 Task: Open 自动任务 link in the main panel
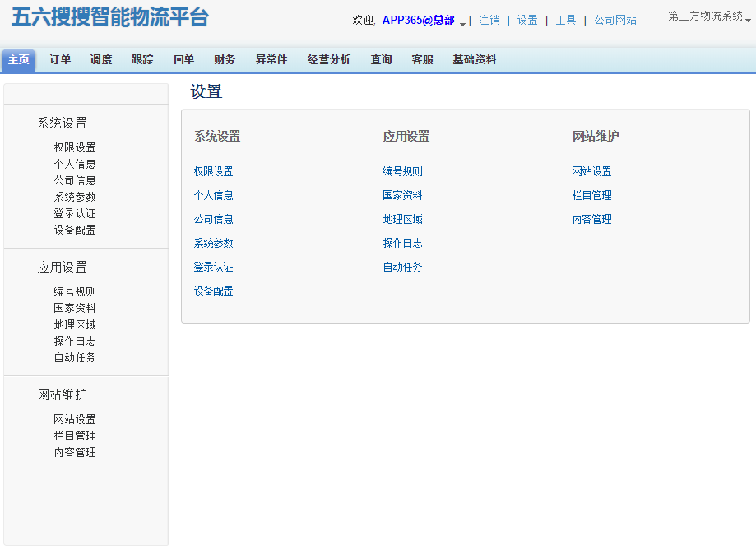point(403,267)
